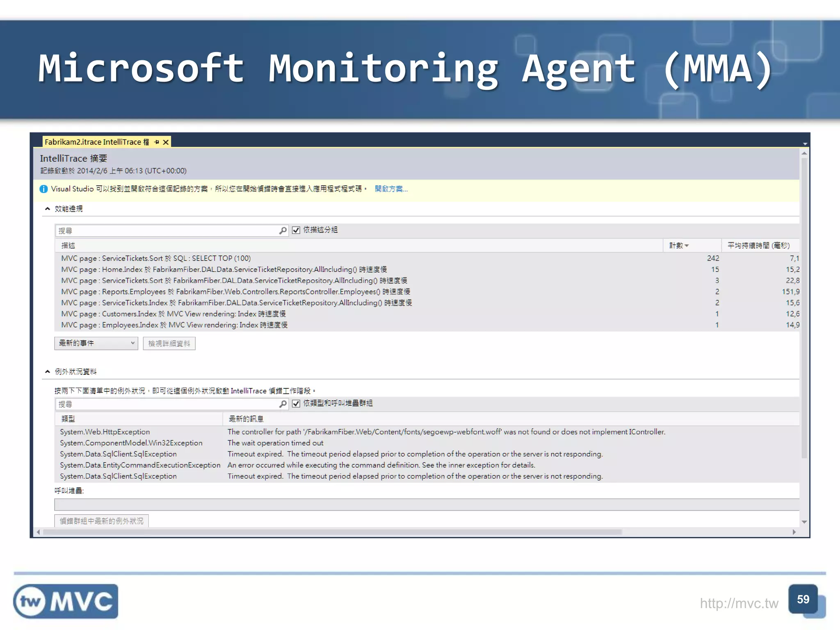Open the tab overflow dropdown arrow
Image resolution: width=840 pixels, height=630 pixels.
[x=805, y=144]
